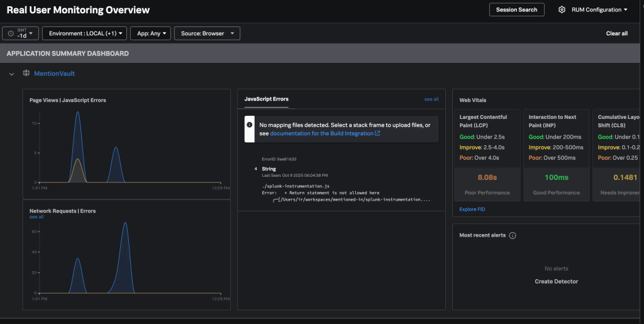Viewport: 644px width, 324px height.
Task: Click see all under Network Requests
Action: (x=36, y=217)
